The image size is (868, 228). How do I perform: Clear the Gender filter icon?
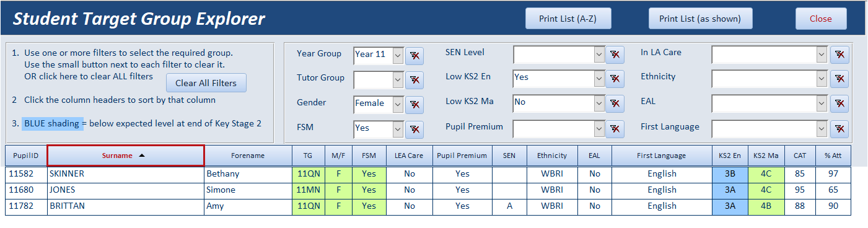(x=414, y=105)
